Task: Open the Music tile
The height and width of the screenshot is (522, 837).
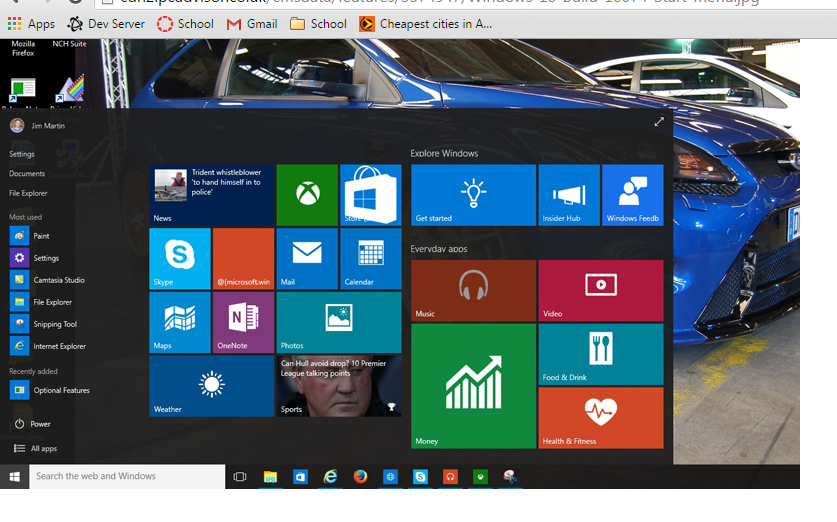Action: [x=473, y=290]
